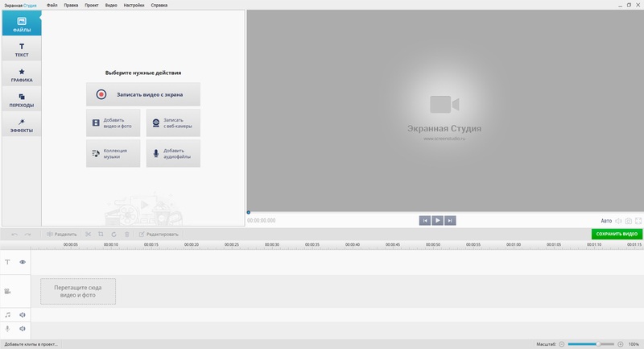Click the trash delete icon
Image resolution: width=644 pixels, height=349 pixels.
tap(127, 234)
